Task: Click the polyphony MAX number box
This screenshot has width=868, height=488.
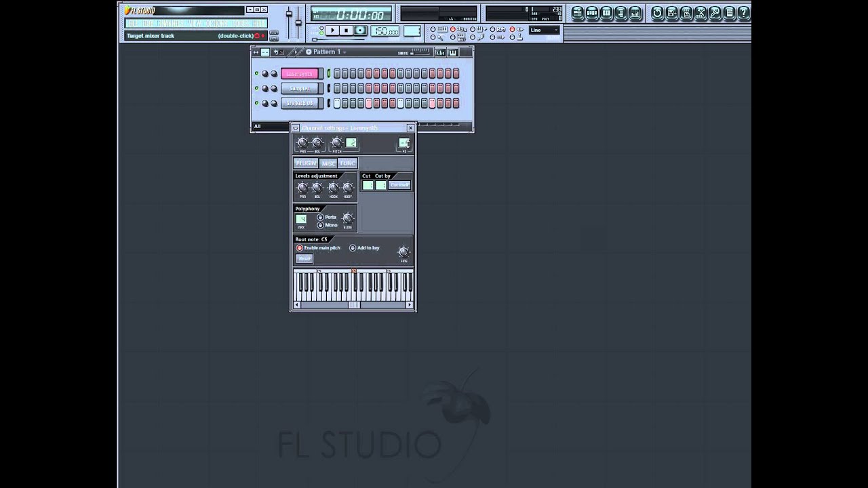Action: [x=301, y=219]
